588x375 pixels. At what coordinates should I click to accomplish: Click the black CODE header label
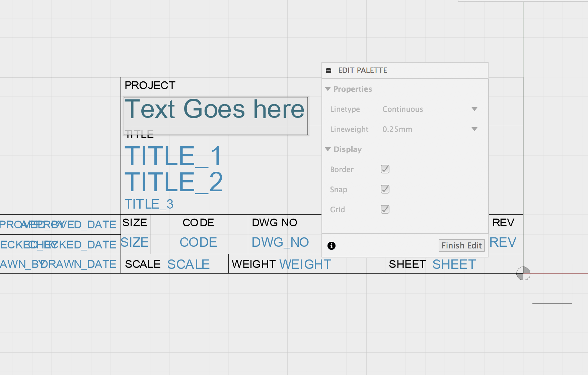tap(198, 223)
